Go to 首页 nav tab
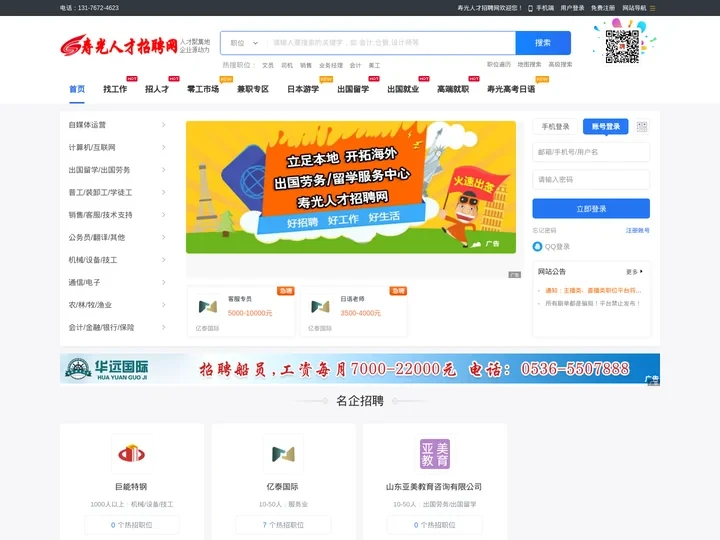The width and height of the screenshot is (720, 540). point(77,89)
